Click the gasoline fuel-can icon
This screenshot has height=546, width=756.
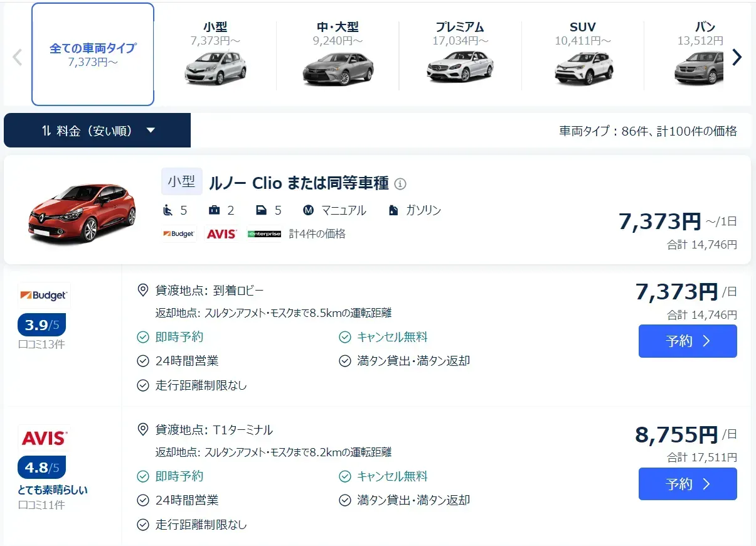click(x=394, y=210)
